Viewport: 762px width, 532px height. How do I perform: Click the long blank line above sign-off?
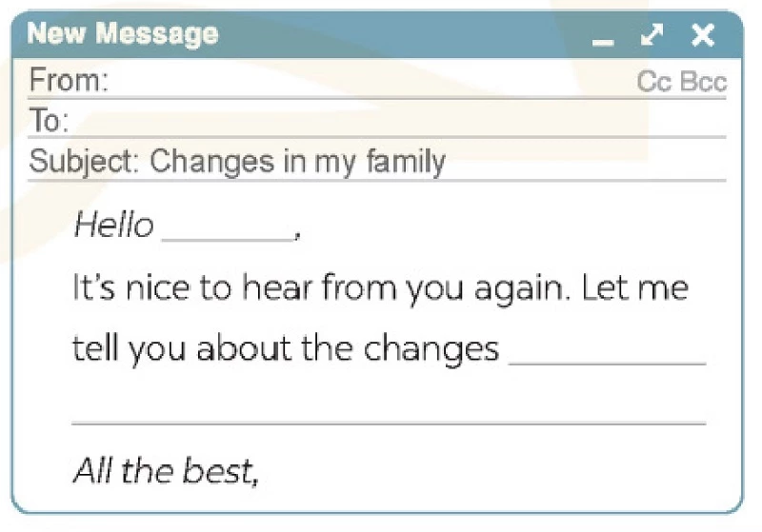tap(389, 411)
